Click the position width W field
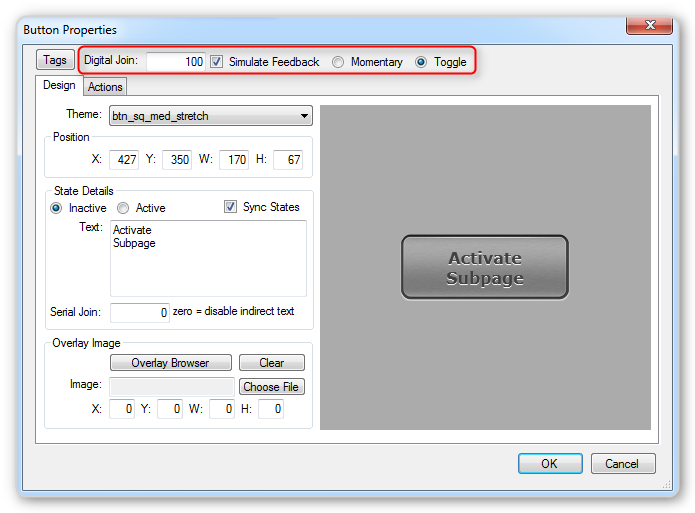The height and width of the screenshot is (513, 695). tap(231, 159)
